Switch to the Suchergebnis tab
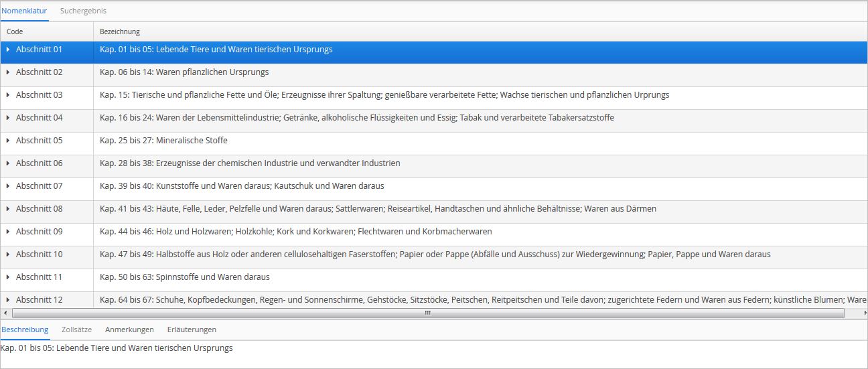Screen dimensions: 868x369 [83, 11]
